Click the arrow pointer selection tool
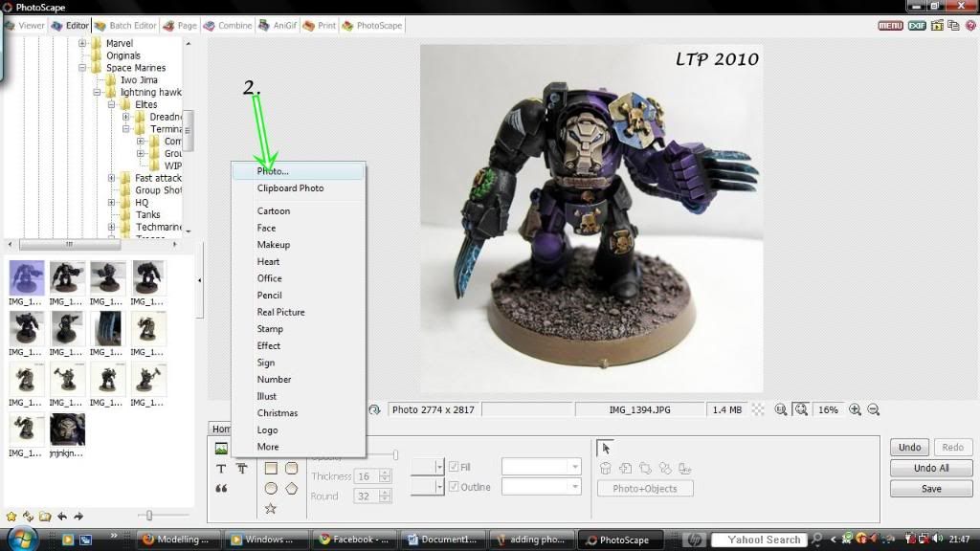This screenshot has height=551, width=980. [x=605, y=448]
